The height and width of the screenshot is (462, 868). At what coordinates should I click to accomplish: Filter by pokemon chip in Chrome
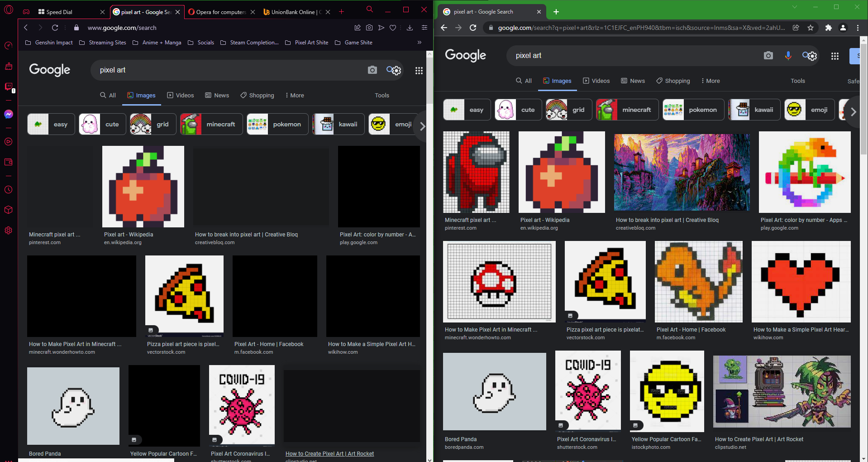(693, 110)
